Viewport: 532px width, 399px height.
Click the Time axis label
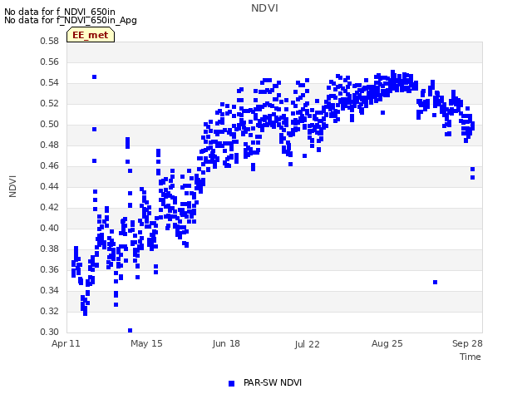470,357
